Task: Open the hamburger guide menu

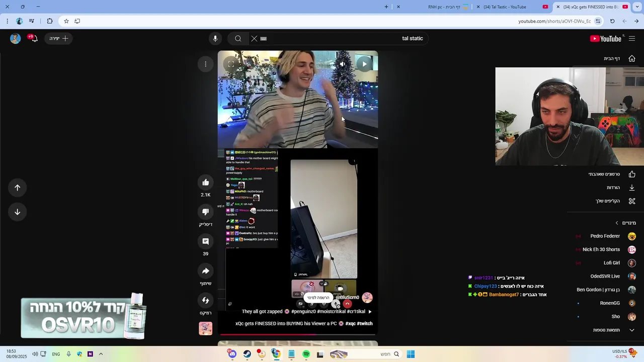Action: coord(632,38)
